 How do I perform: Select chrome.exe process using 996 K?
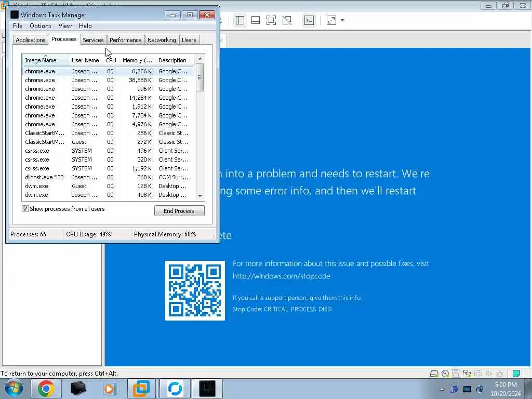click(109, 89)
